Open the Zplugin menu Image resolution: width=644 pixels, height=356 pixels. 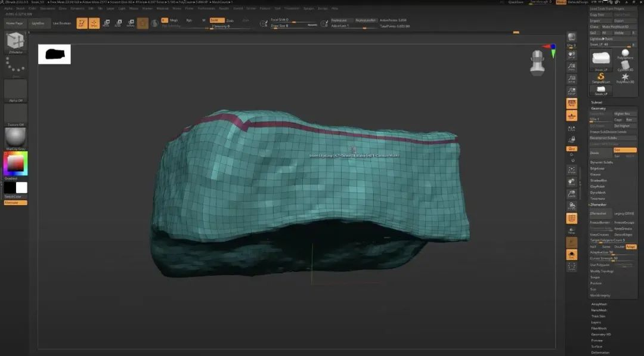pos(308,8)
